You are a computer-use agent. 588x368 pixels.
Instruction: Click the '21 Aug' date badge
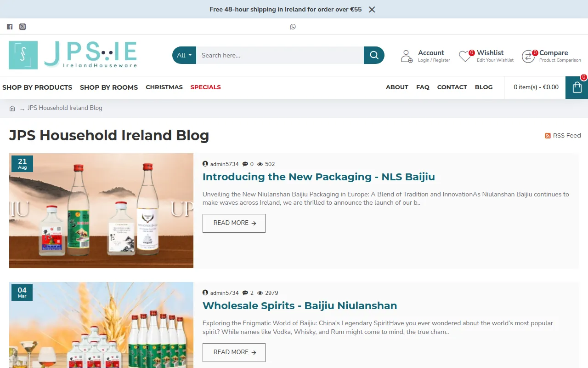[22, 164]
